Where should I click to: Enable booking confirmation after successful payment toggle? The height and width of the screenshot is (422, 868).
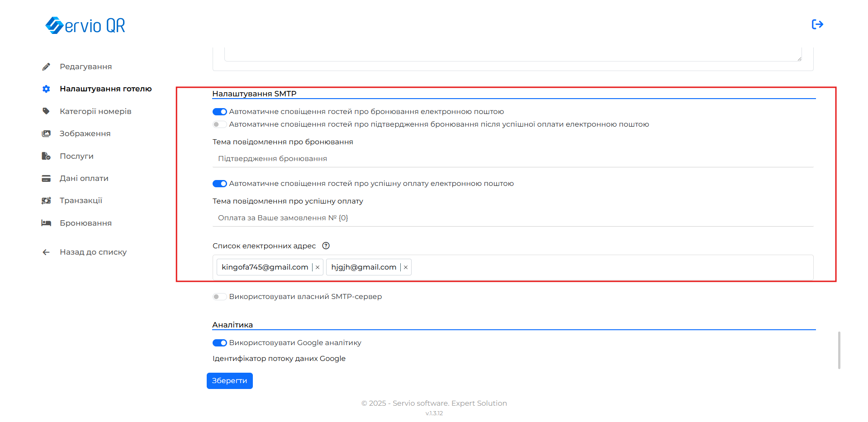(x=220, y=124)
